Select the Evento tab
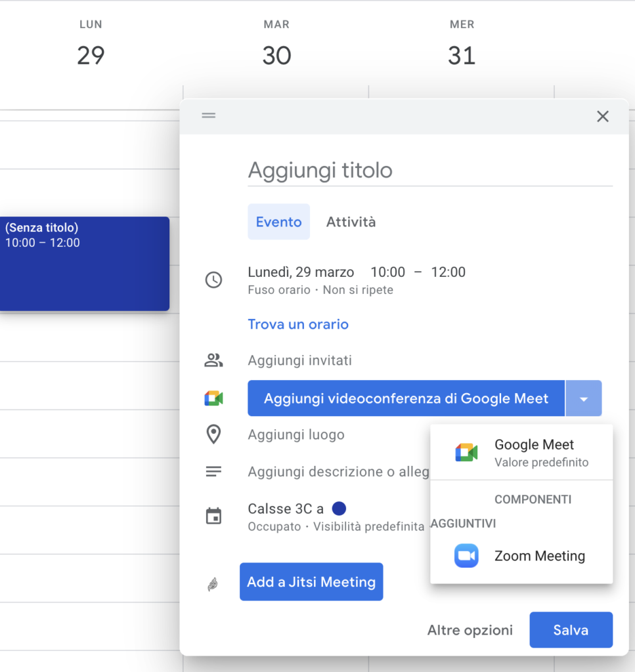 [278, 222]
